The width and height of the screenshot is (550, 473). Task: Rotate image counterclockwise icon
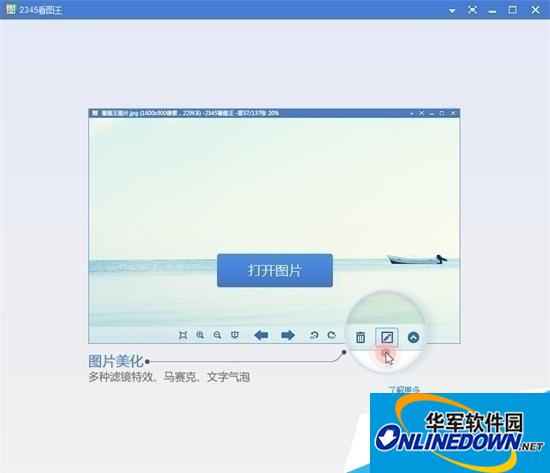pyautogui.click(x=314, y=335)
